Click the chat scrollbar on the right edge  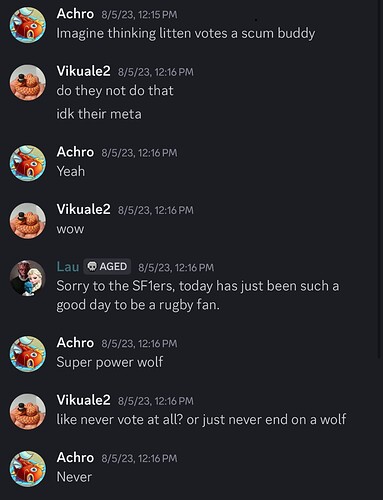tap(380, 180)
